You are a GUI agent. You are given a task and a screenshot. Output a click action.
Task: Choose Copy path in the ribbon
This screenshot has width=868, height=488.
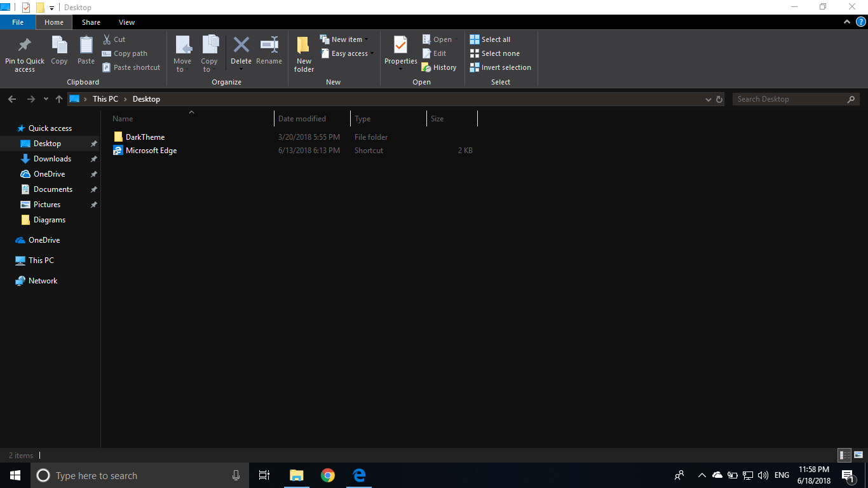click(125, 53)
